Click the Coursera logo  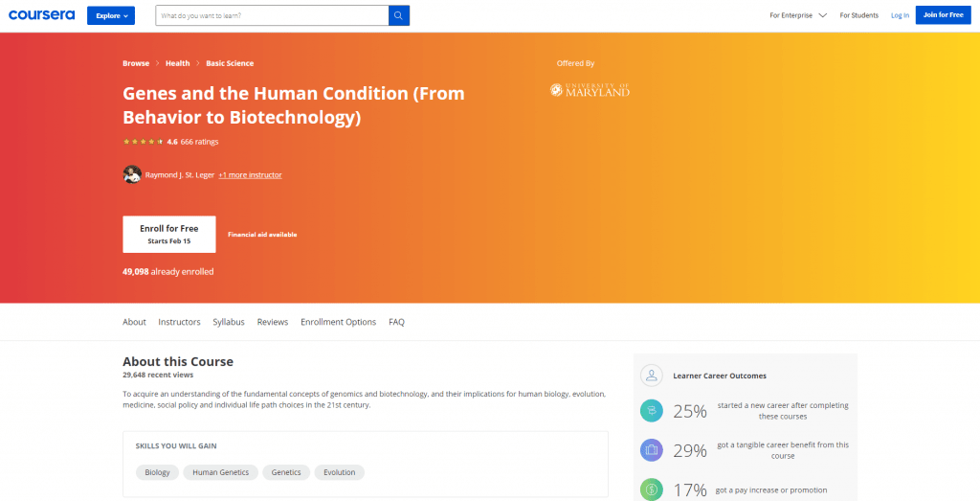pyautogui.click(x=42, y=15)
